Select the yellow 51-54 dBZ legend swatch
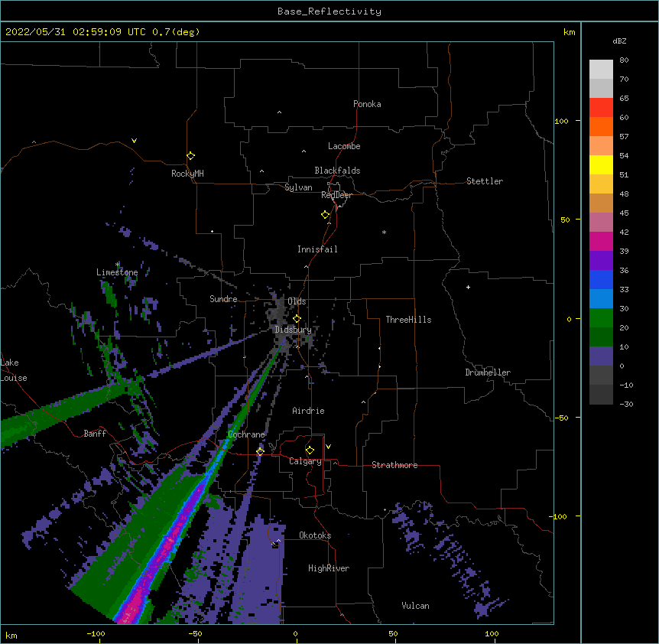Screen dimensions: 659x644 (601, 164)
